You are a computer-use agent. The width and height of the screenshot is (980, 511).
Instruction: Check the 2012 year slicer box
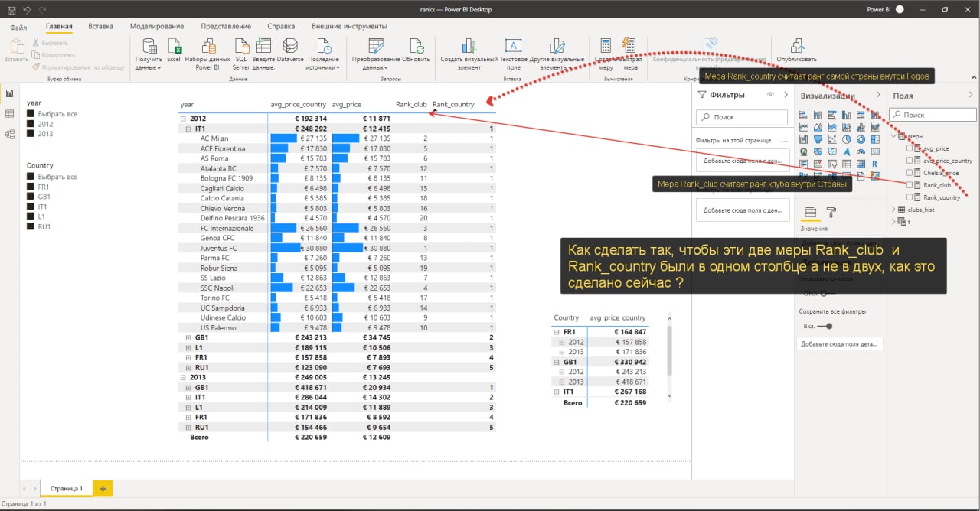pos(31,124)
